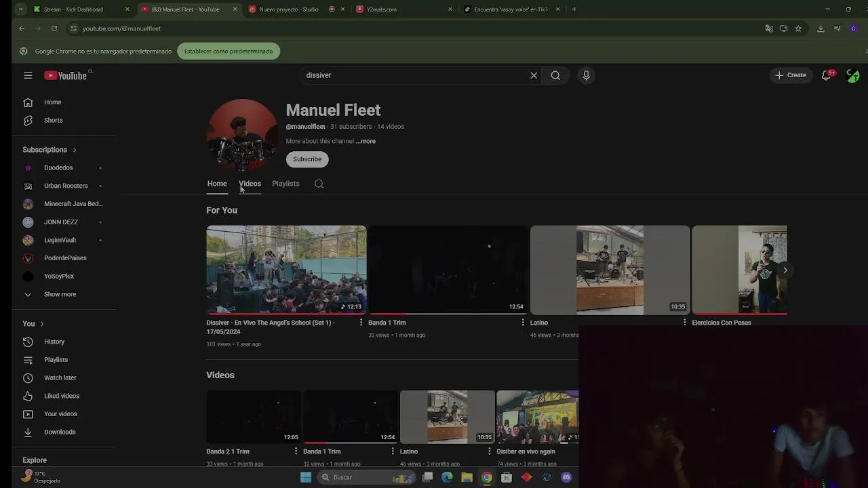
Task: Click the magnifier search button
Action: (555, 75)
